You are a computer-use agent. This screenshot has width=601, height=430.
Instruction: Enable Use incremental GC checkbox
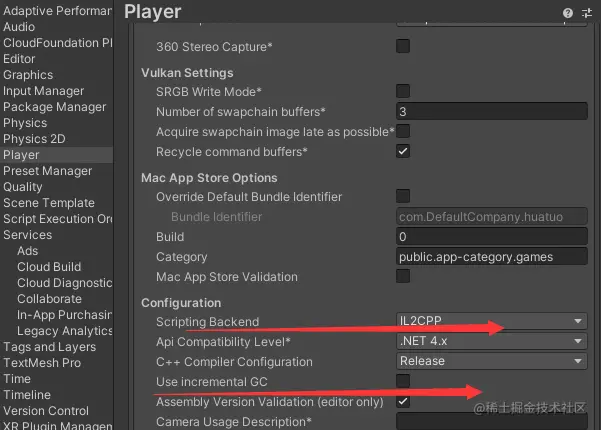click(x=403, y=381)
